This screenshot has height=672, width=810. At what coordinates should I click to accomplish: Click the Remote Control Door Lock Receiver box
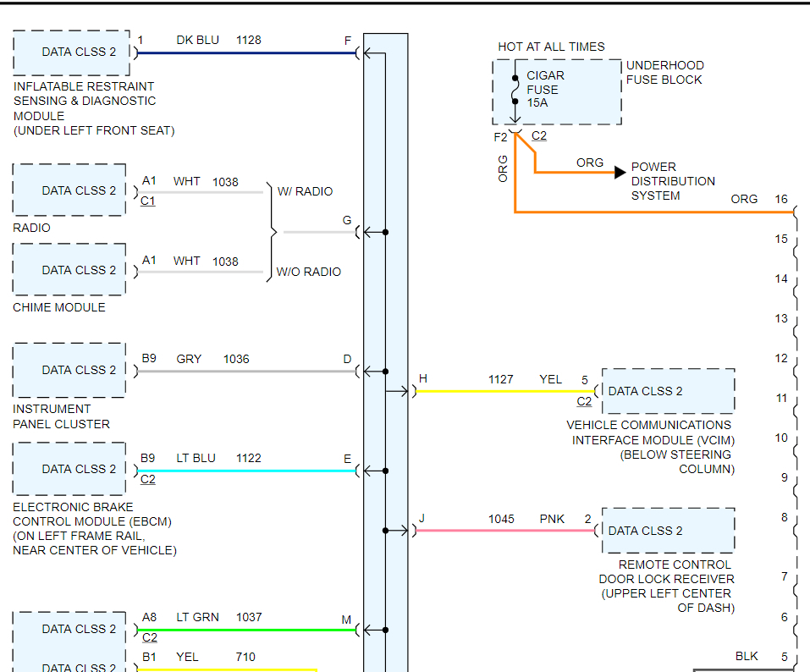(x=669, y=531)
